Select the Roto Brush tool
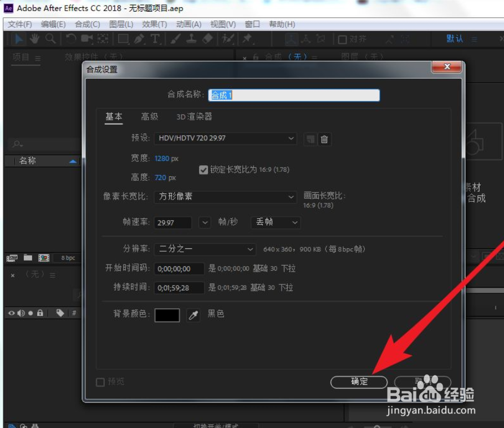The width and height of the screenshot is (504, 428). 228,39
